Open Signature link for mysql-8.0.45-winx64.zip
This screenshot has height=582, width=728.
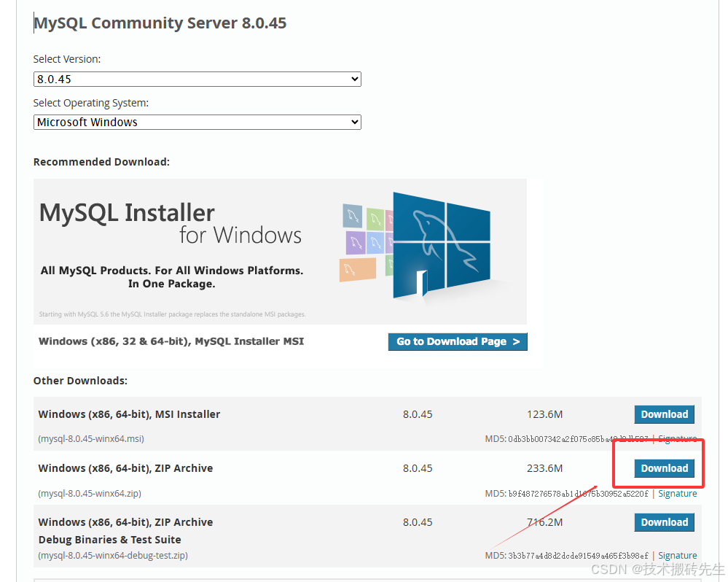[x=678, y=493]
